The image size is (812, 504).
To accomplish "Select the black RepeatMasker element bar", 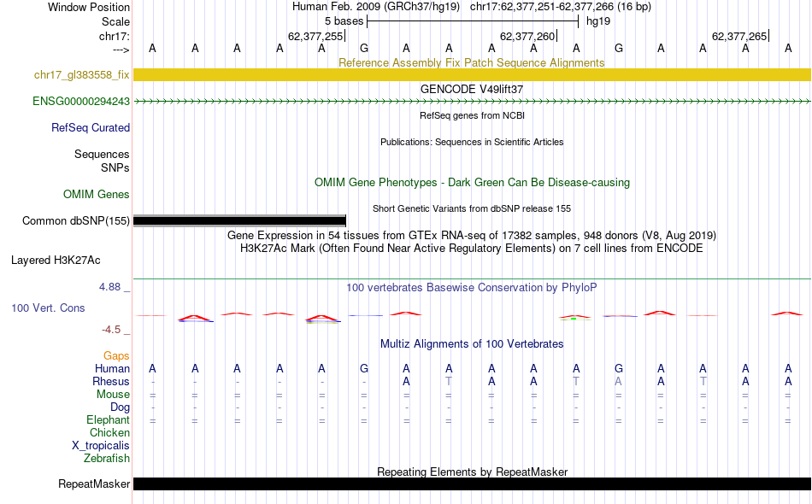I will 472,483.
